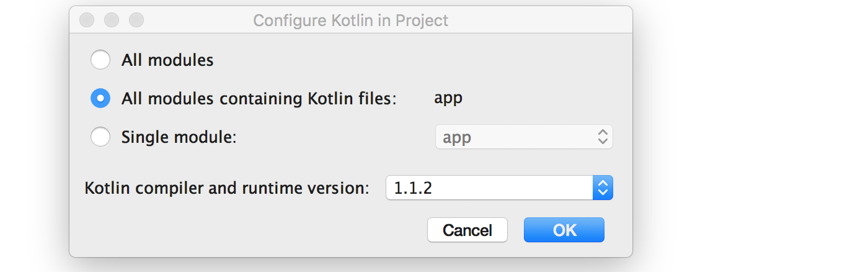Confirm the configuration with OK
The width and height of the screenshot is (868, 272).
click(x=564, y=230)
